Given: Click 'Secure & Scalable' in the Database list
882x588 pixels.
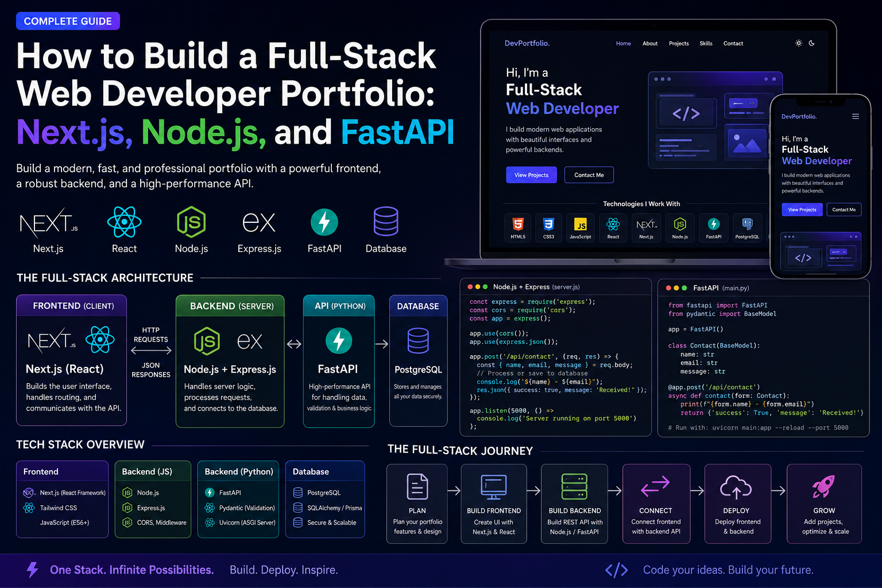Looking at the screenshot, I should click(x=332, y=523).
